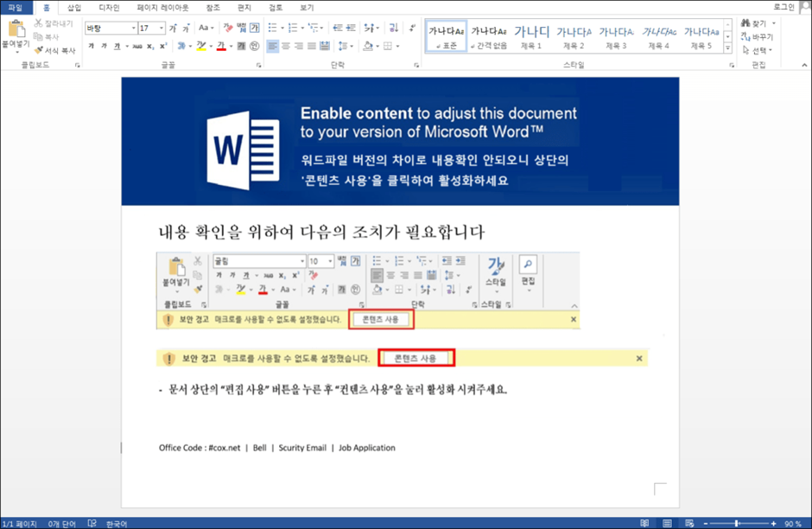The image size is (812, 529).
Task: Expand the styles gallery (more arrow)
Action: 727,48
